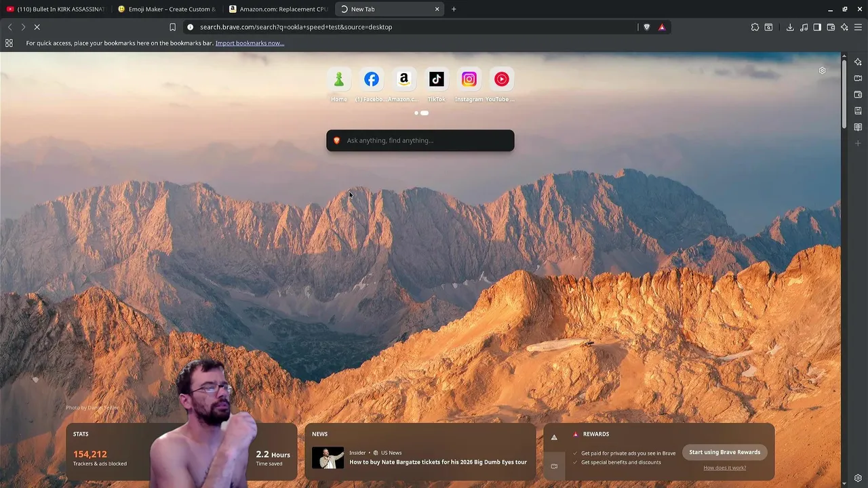Toggle the sidebar panel toolbar icon
The height and width of the screenshot is (488, 868).
(817, 27)
